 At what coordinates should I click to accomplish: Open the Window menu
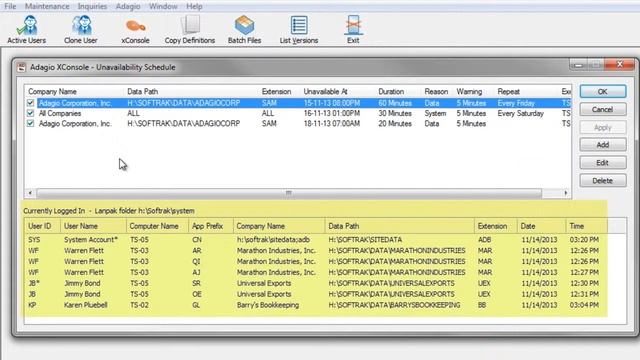tap(163, 7)
